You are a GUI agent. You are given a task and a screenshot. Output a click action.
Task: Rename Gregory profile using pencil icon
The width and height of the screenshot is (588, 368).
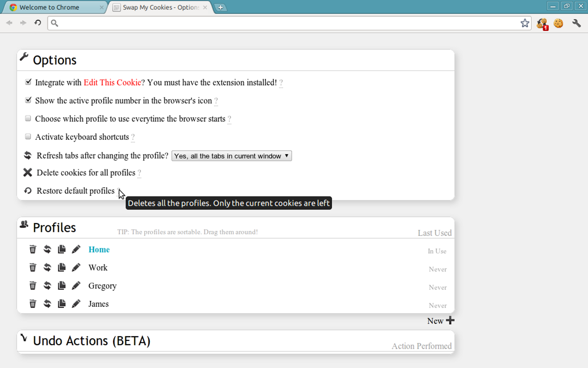point(76,286)
